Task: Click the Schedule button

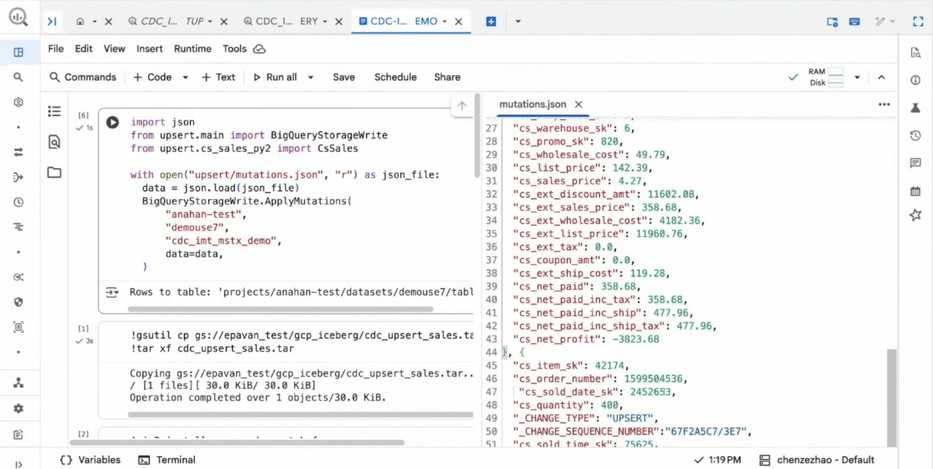Action: (395, 77)
